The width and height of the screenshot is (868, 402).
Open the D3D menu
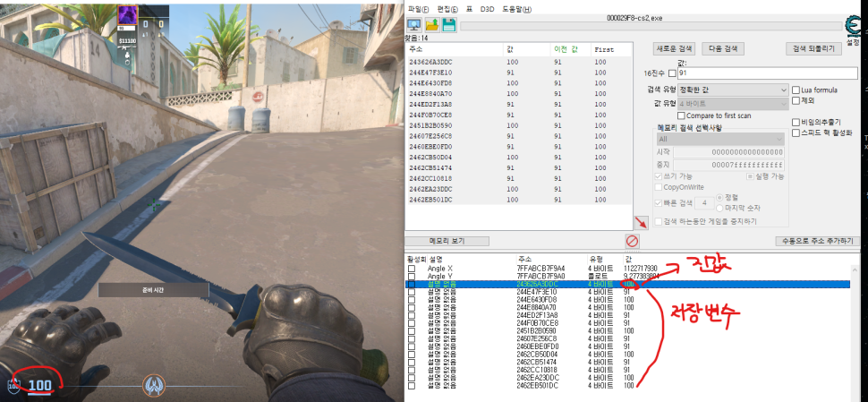[487, 10]
